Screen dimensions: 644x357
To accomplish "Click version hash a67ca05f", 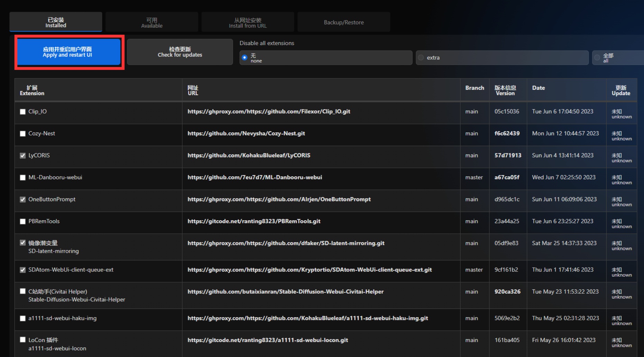I will pos(507,177).
